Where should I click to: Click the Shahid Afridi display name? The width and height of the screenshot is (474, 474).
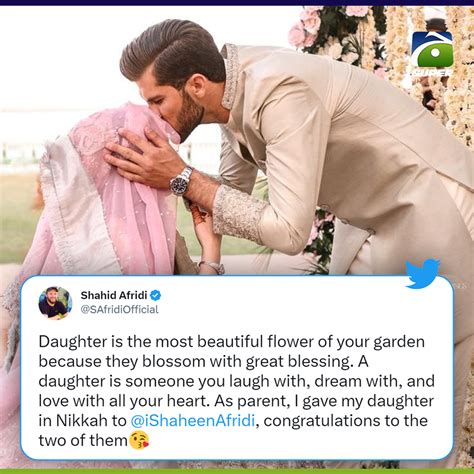click(114, 295)
